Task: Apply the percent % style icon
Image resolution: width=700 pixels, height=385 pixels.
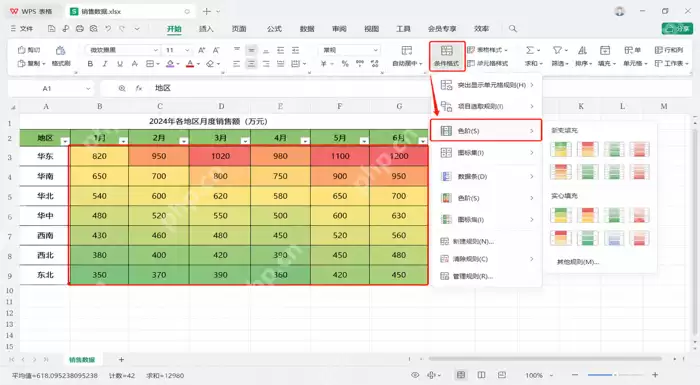Action: click(x=345, y=64)
